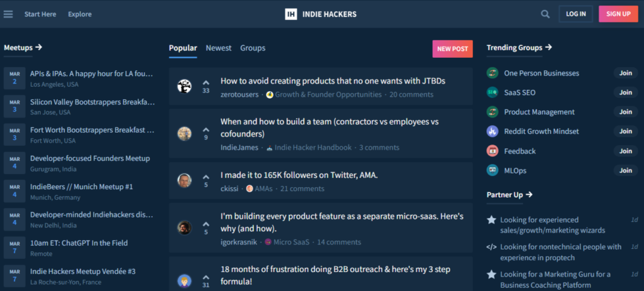Image resolution: width=644 pixels, height=291 pixels.
Task: Open igorkrasnik author link
Action: coord(238,242)
